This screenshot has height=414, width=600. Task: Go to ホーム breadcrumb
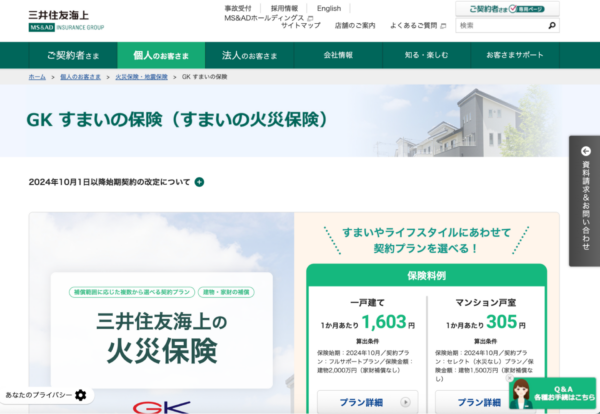click(37, 77)
